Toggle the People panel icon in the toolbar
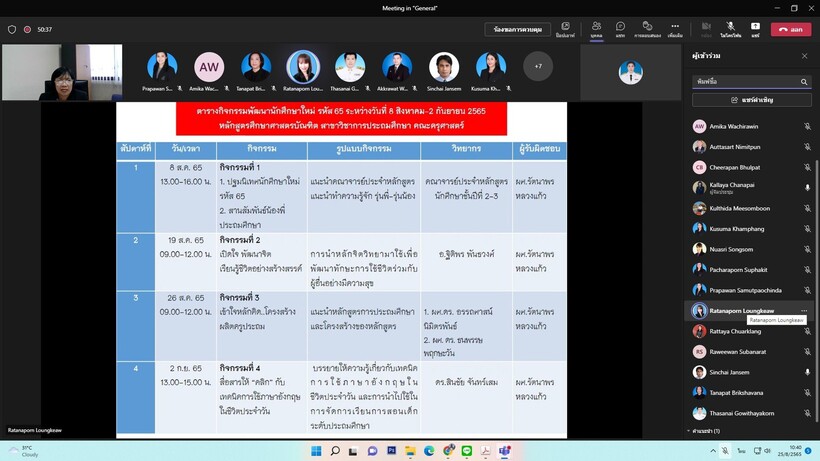The image size is (820, 461). point(596,28)
